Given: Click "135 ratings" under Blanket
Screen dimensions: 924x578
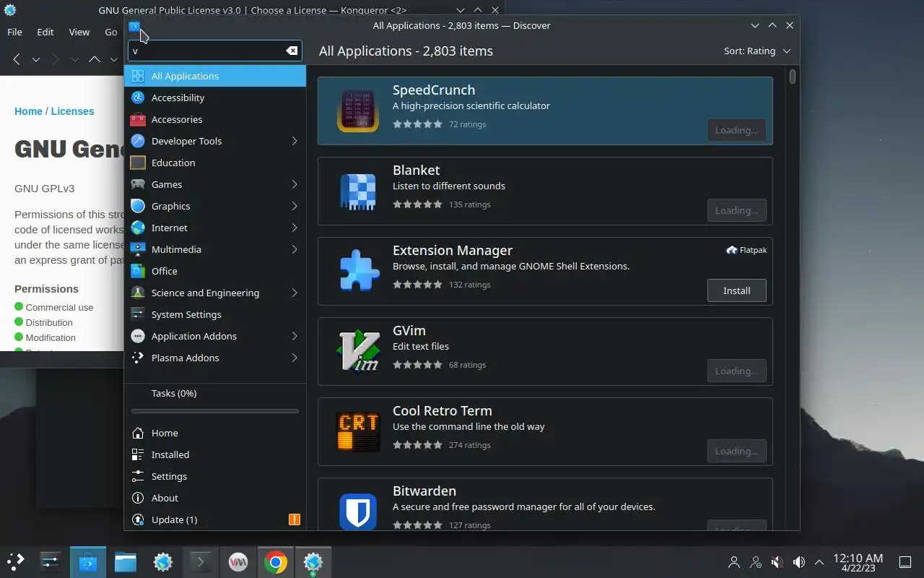Looking at the screenshot, I should (469, 204).
